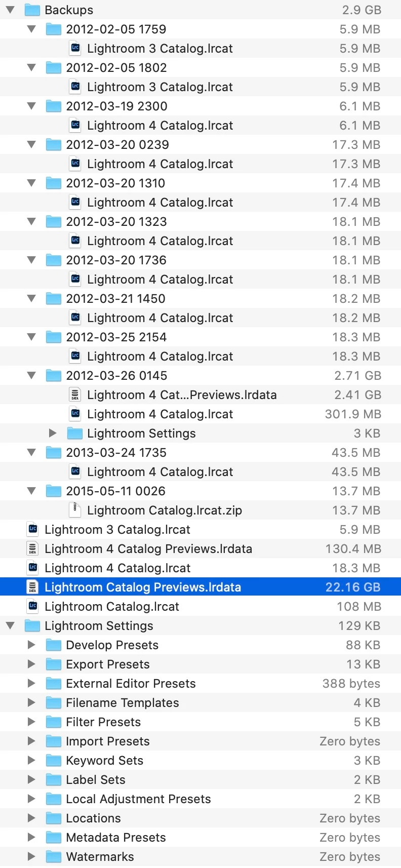Select the 2012-03-20 0239 folder name
The height and width of the screenshot is (868, 401).
117,145
